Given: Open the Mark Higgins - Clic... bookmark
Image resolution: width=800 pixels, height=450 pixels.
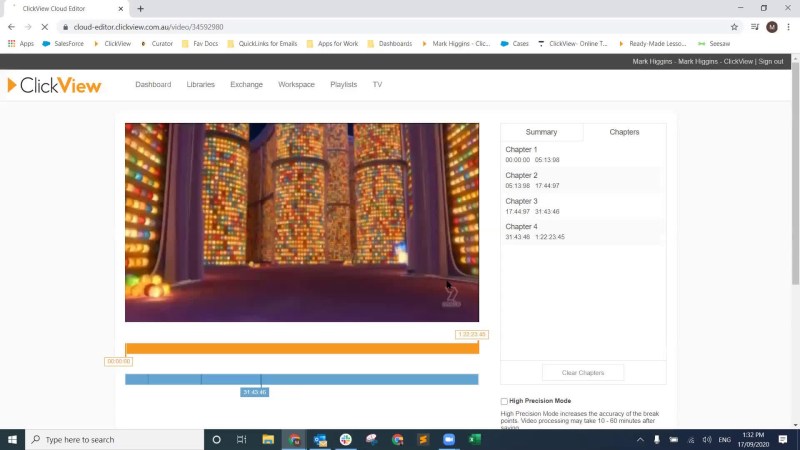Looking at the screenshot, I should click(x=456, y=44).
